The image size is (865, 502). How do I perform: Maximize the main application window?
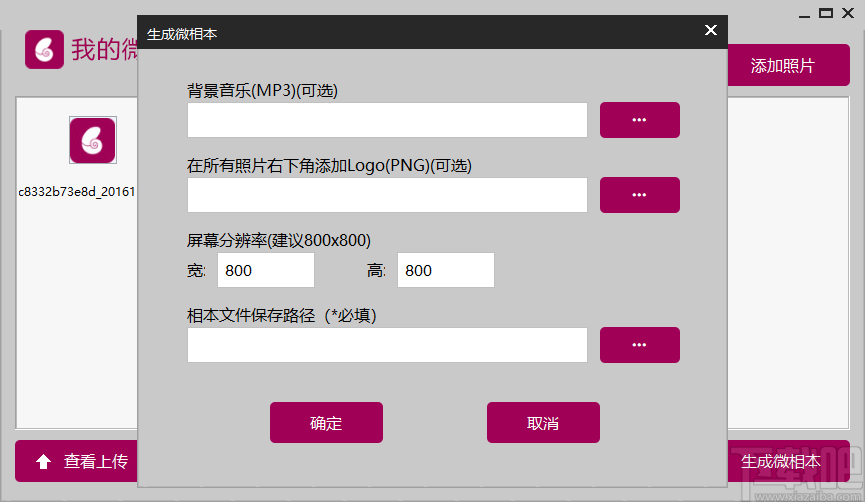point(826,13)
